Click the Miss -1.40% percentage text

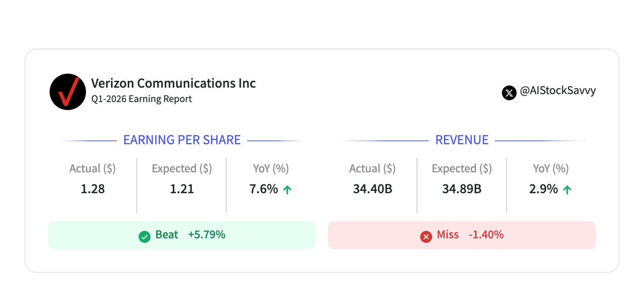(x=486, y=235)
